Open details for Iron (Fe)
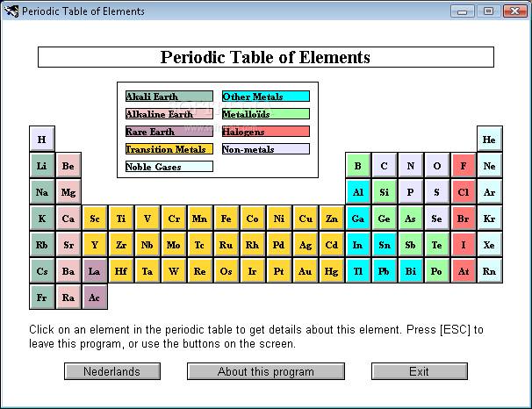 tap(226, 219)
